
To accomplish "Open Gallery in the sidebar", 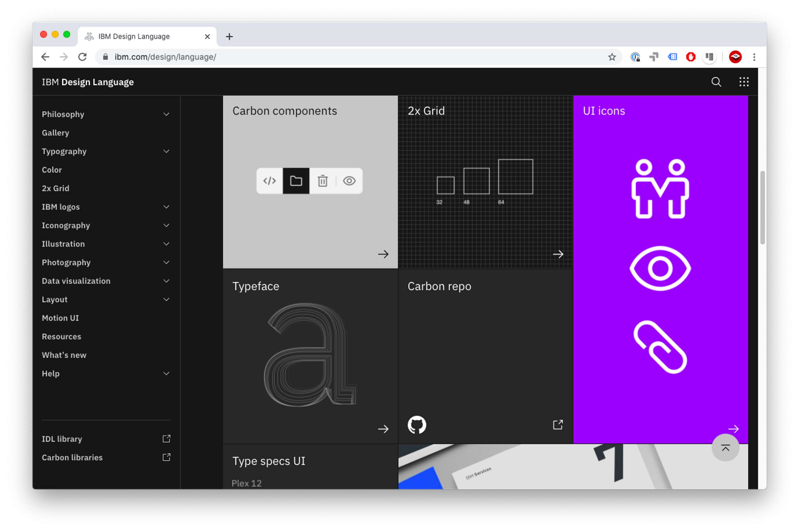I will 55,133.
